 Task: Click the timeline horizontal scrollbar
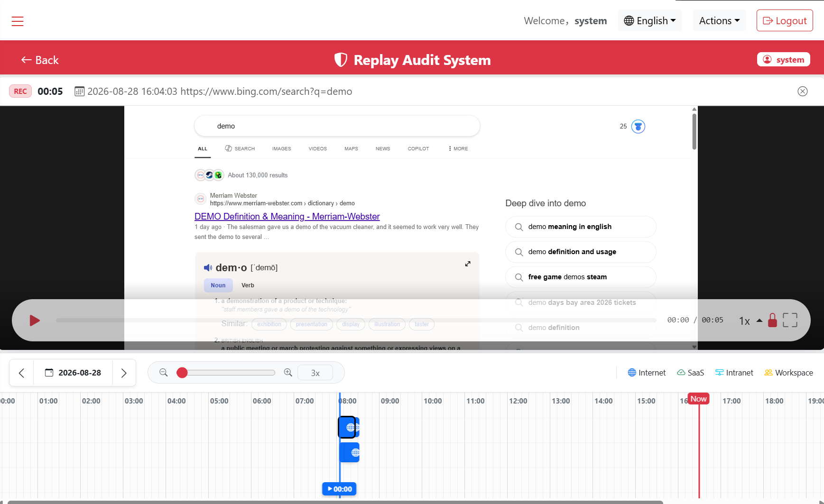pos(335,502)
